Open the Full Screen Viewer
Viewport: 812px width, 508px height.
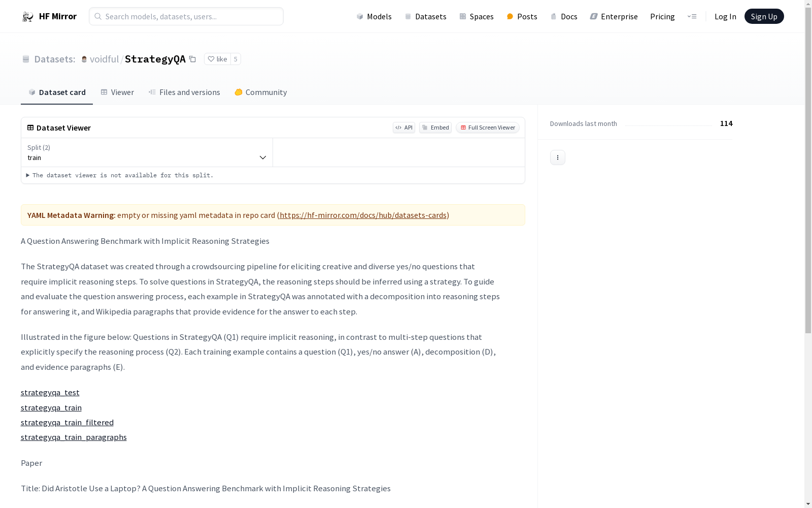point(488,128)
